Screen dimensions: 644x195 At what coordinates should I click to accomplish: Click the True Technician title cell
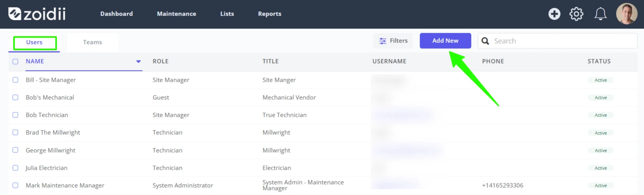click(284, 115)
